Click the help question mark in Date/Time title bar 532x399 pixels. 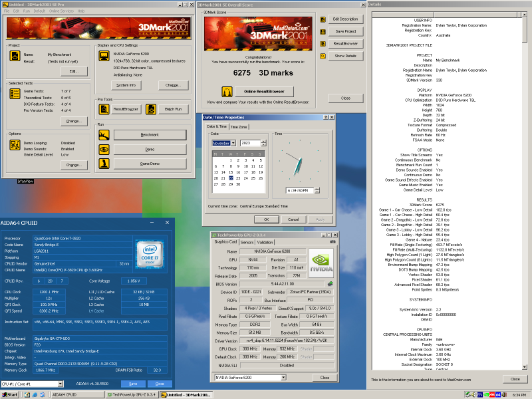point(326,117)
